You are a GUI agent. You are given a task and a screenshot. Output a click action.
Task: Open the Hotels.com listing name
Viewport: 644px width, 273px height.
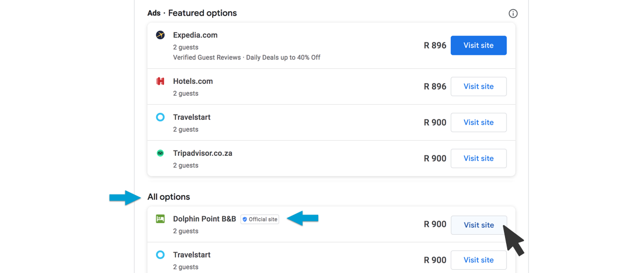[x=193, y=81]
